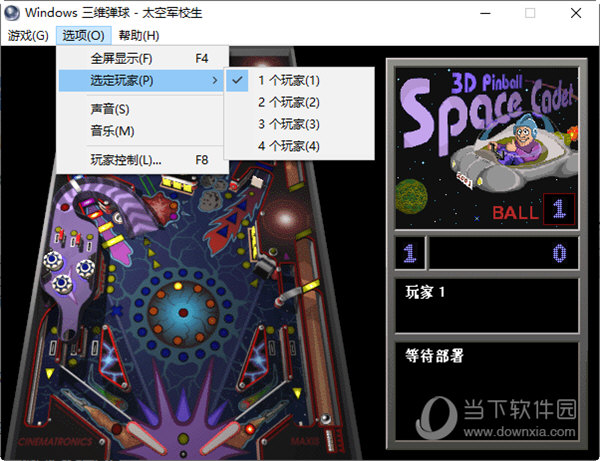
Task: Open the 选定玩家(P) submenu entry
Action: (x=142, y=80)
